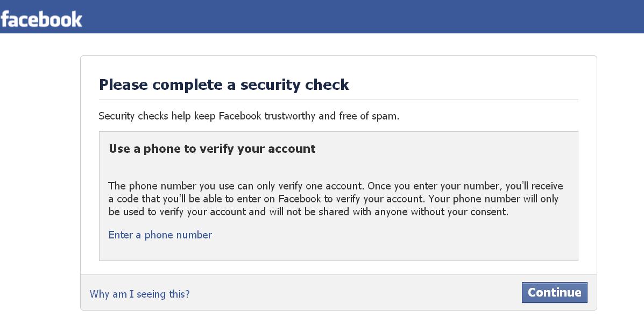
Task: Click empty gray area below 'Enter a phone number'
Action: tap(338, 250)
